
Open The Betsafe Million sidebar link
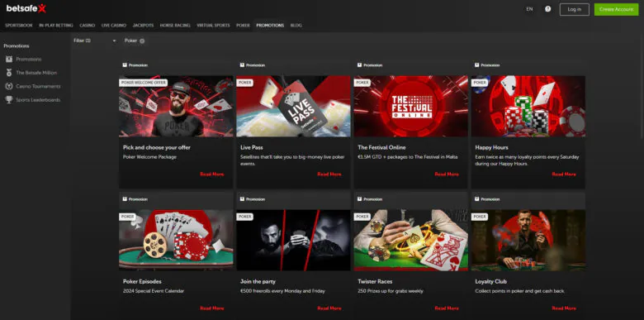pyautogui.click(x=36, y=73)
